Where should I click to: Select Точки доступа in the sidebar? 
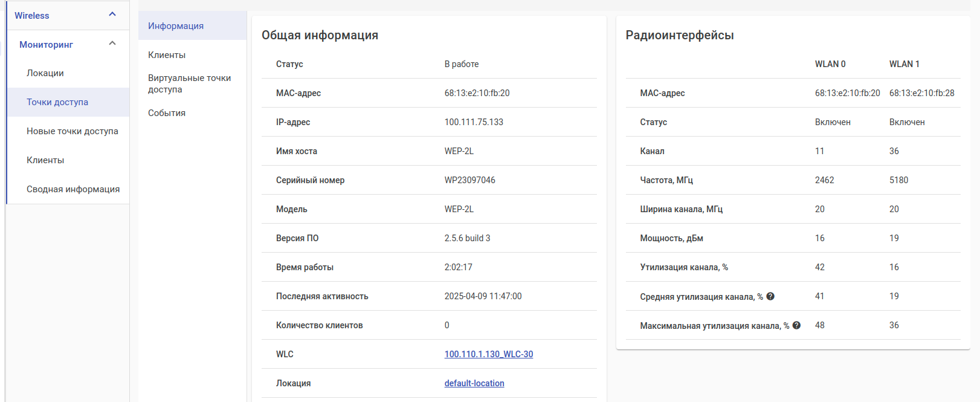point(57,102)
